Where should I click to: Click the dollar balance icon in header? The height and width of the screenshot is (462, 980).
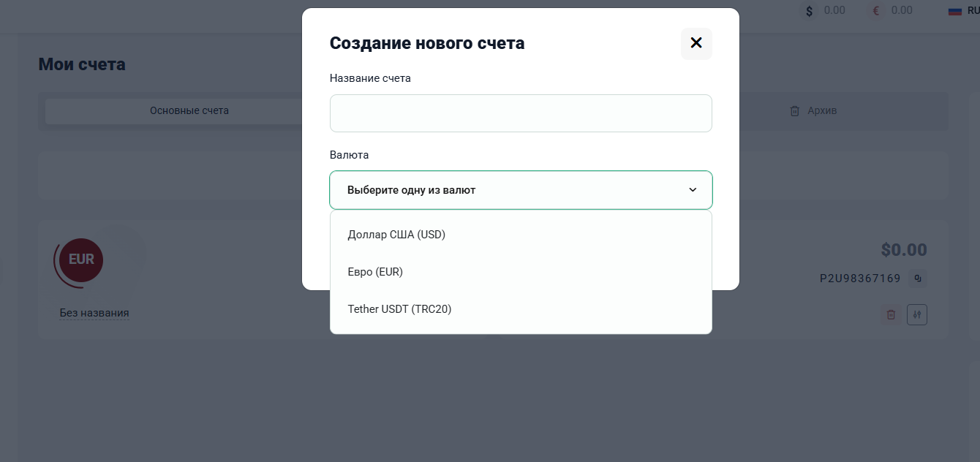pos(809,11)
